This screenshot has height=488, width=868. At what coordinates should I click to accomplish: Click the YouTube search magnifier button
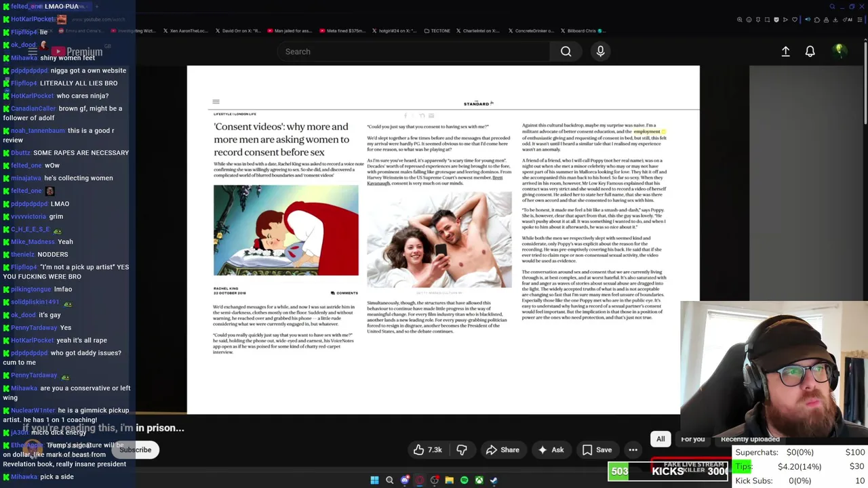pos(566,52)
